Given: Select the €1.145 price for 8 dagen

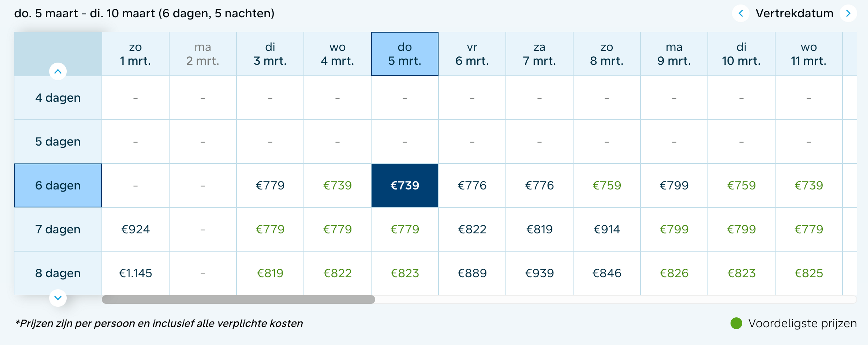Looking at the screenshot, I should point(135,273).
